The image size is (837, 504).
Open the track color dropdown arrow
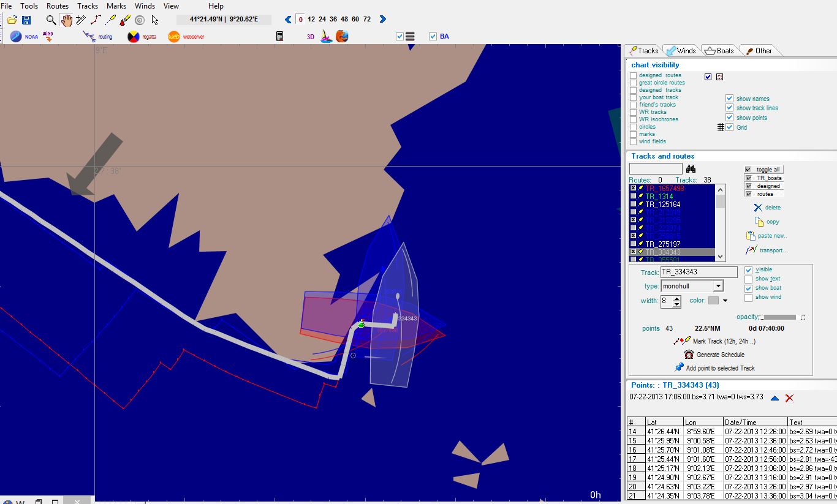pos(725,301)
